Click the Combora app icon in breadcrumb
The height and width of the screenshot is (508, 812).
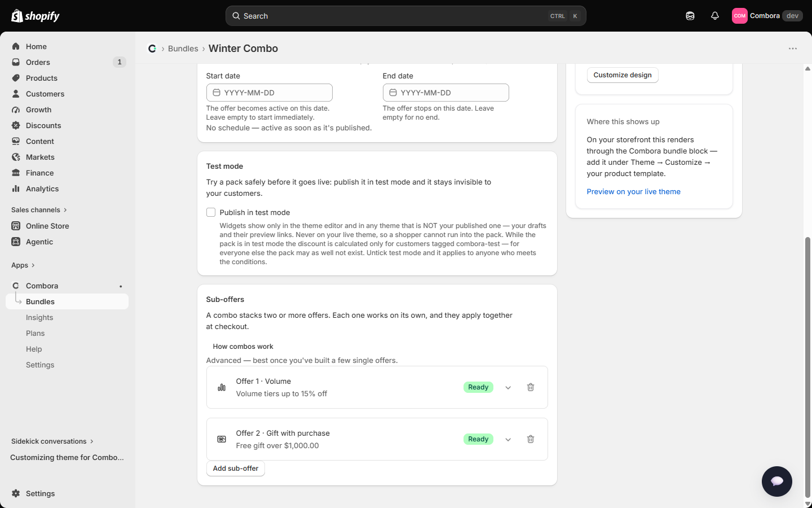coord(152,49)
